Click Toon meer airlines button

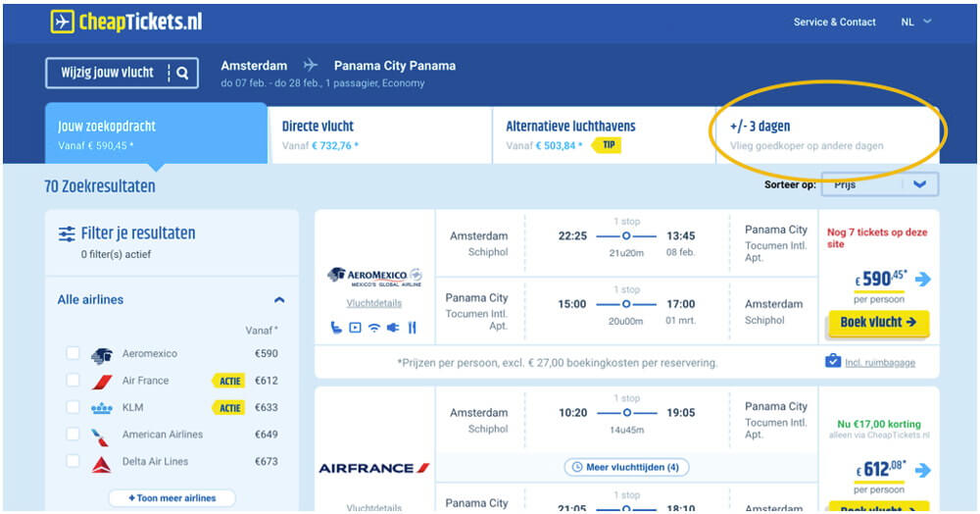(x=171, y=498)
